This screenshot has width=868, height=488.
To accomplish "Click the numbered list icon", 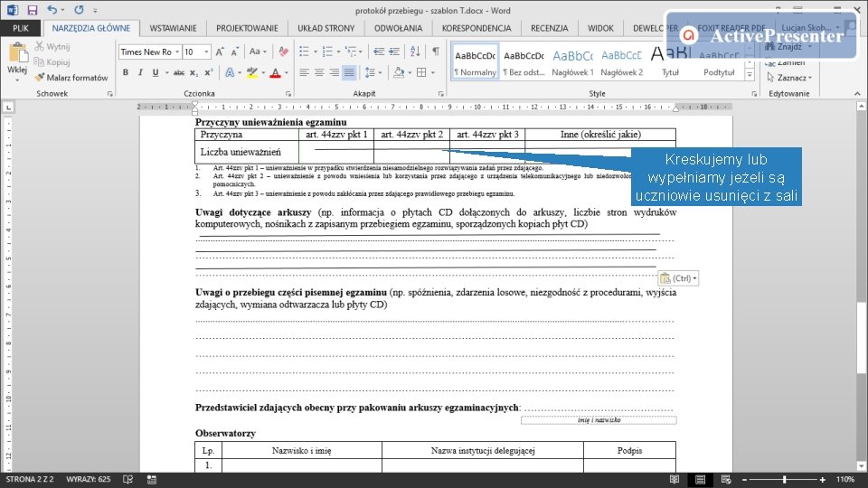I will pos(327,52).
